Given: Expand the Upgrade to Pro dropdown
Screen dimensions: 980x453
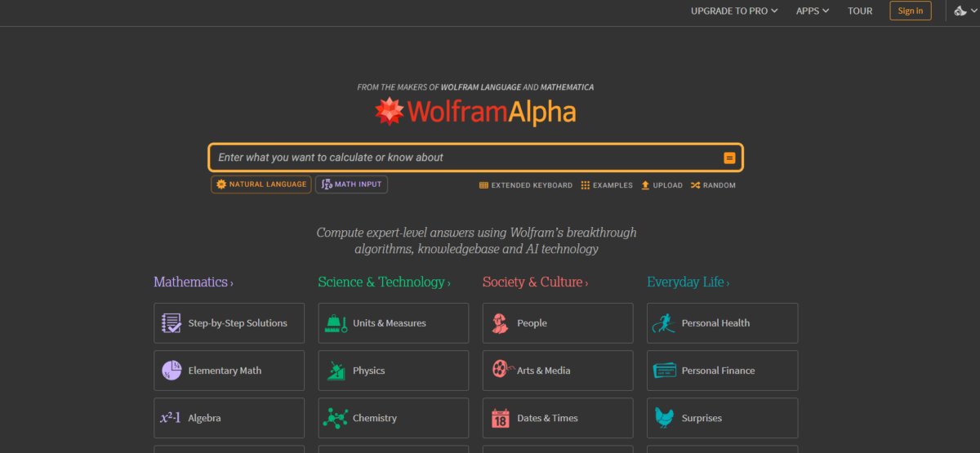Looking at the screenshot, I should [x=734, y=11].
